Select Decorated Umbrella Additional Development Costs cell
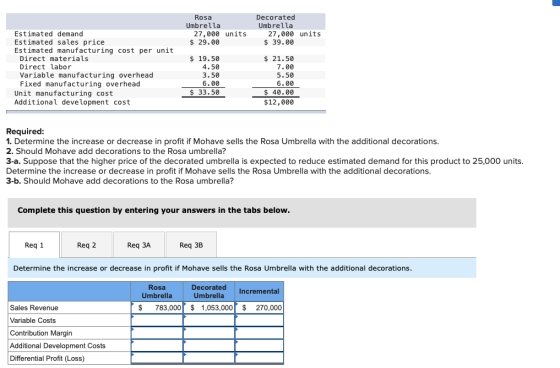Screen dimensions: 560x368 point(209,345)
